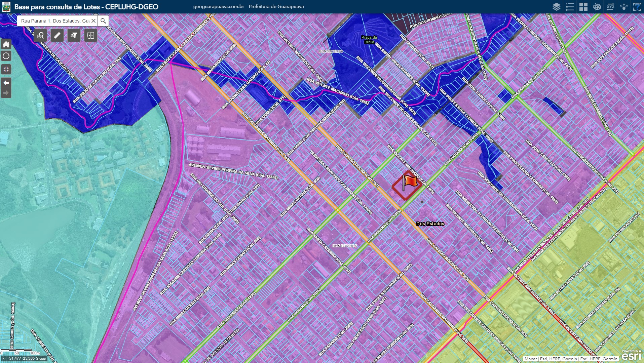Go to previous map extent arrow
This screenshot has height=363, width=644.
(x=6, y=83)
